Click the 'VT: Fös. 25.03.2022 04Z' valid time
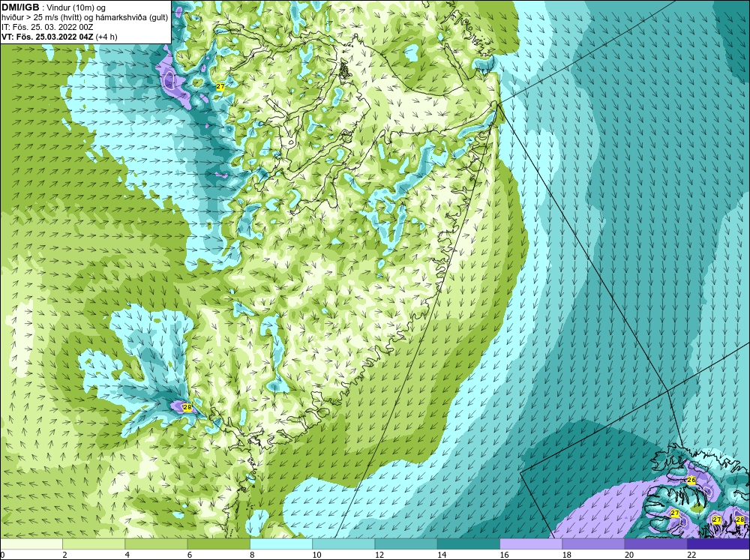The height and width of the screenshot is (560, 750). (47, 36)
